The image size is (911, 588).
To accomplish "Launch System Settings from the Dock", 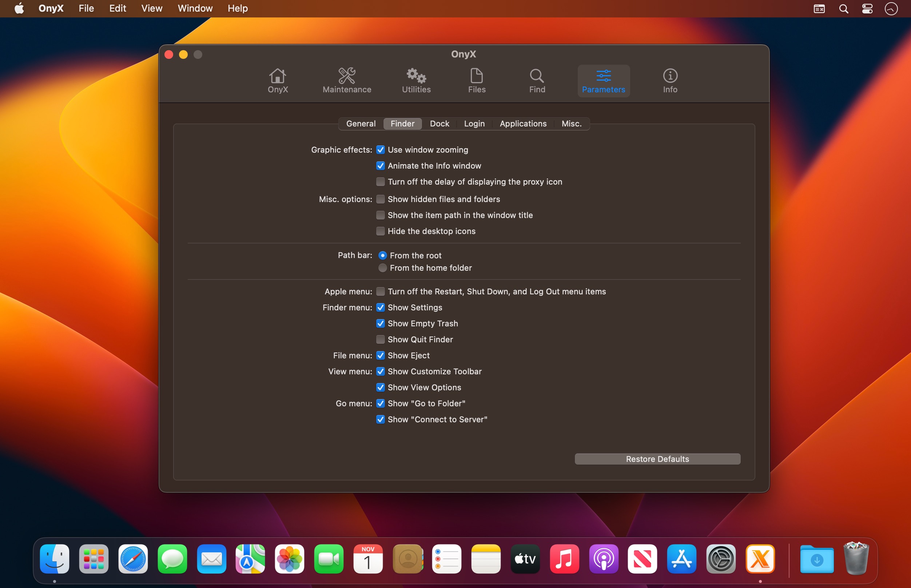I will pos(721,559).
